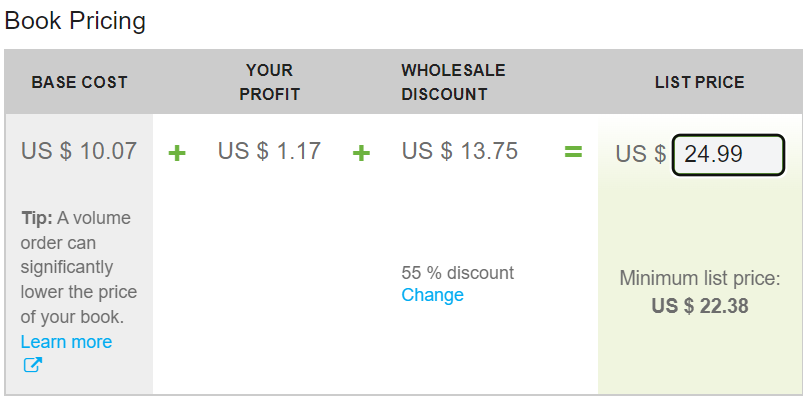This screenshot has width=809, height=400.
Task: Select the WHOLESALE DISCOUNT column header
Action: pyautogui.click(x=453, y=82)
